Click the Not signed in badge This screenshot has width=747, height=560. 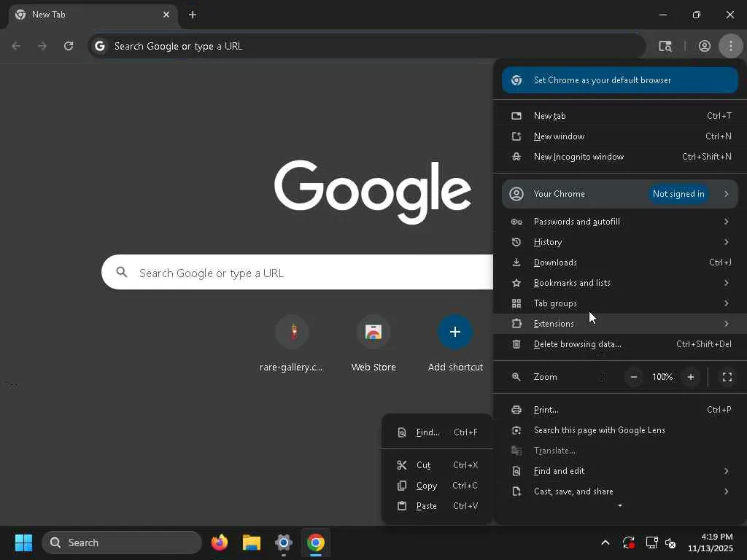tap(678, 194)
